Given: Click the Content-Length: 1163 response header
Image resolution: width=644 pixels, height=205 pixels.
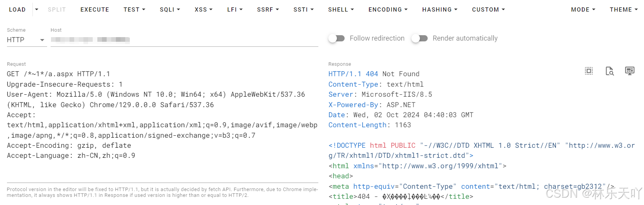Looking at the screenshot, I should [x=370, y=125].
